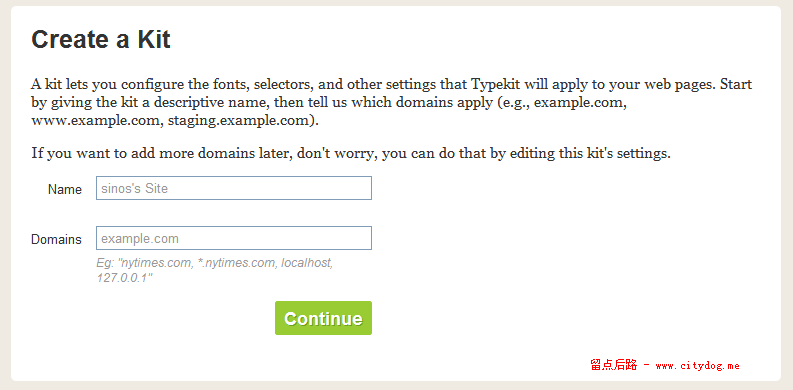This screenshot has height=390, width=793.
Task: Click the green Continue button
Action: 323,318
